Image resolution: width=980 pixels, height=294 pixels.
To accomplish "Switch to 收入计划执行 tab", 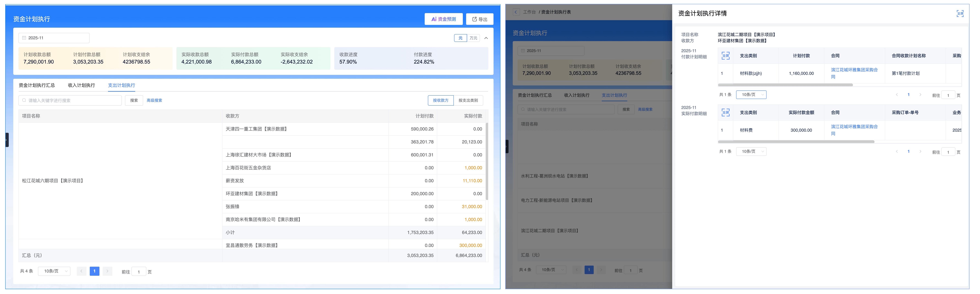I will tap(81, 85).
